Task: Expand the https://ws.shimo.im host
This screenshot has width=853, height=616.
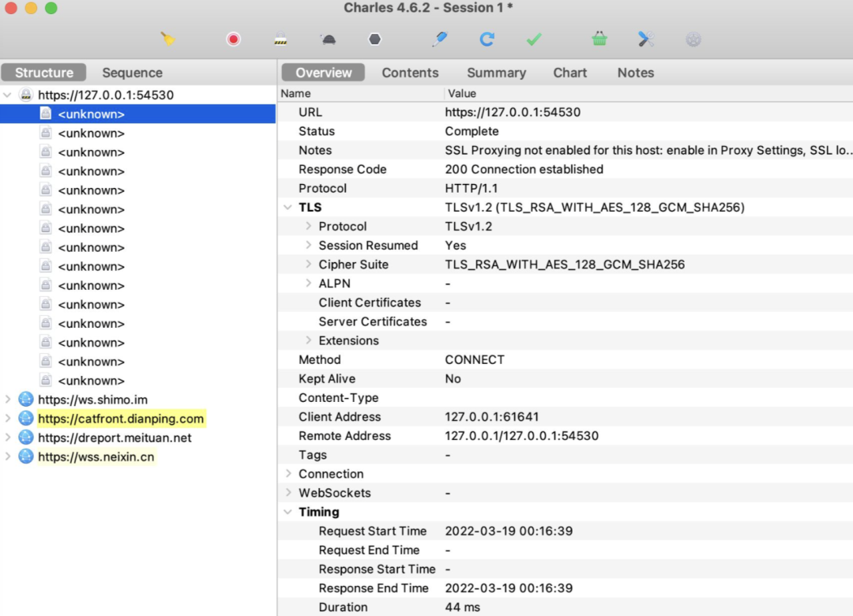Action: (8, 400)
